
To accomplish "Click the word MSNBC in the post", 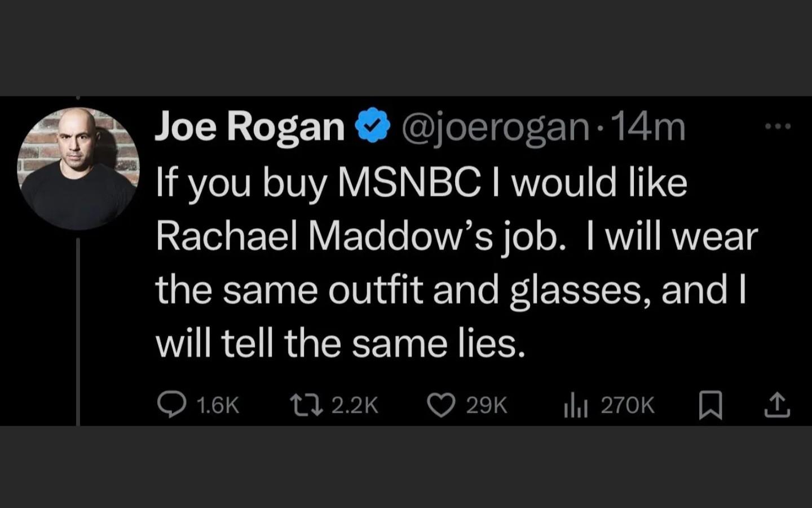I will (x=408, y=183).
